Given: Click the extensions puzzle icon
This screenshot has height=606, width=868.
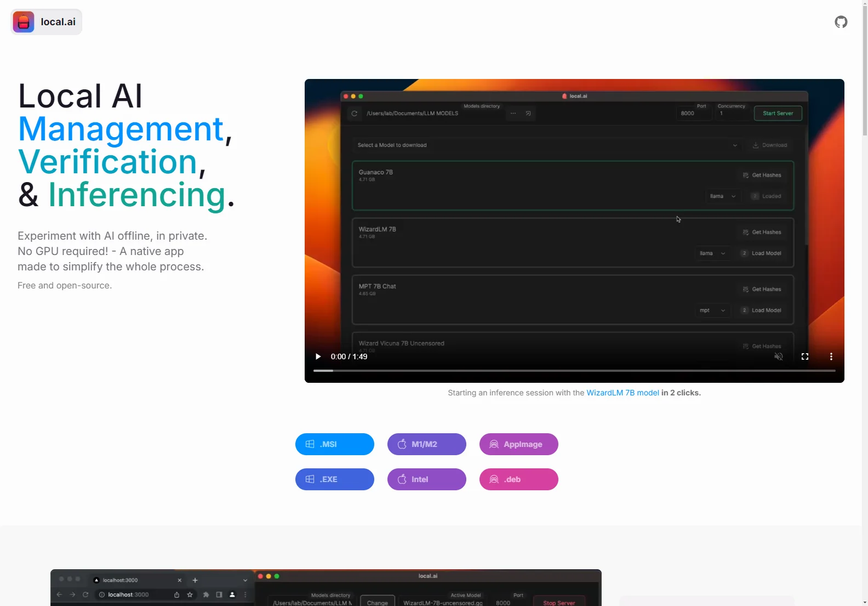Looking at the screenshot, I should click(206, 595).
